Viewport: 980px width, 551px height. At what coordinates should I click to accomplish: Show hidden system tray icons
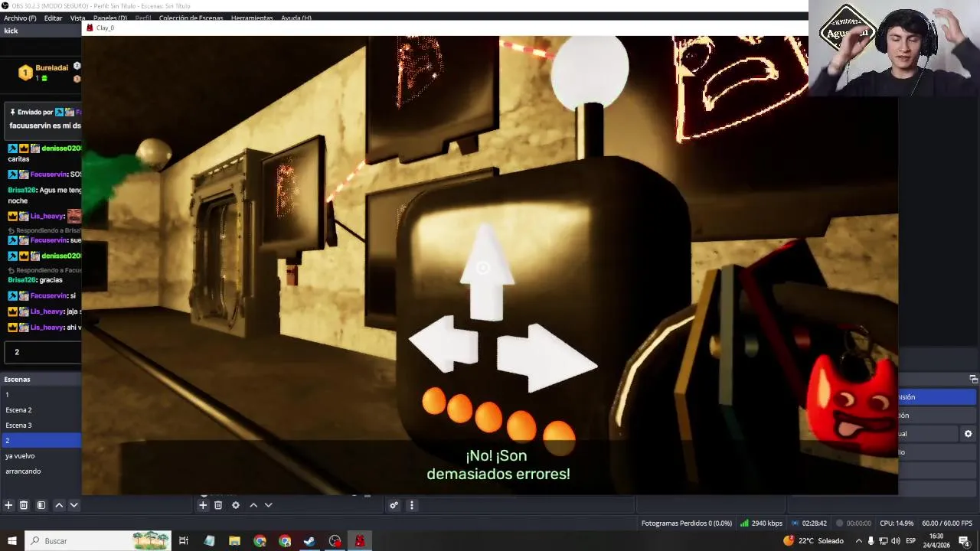(x=858, y=541)
